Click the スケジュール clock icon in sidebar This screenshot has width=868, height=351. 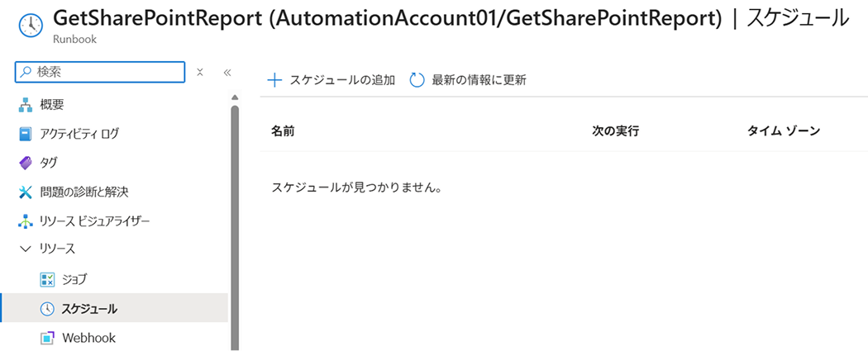[x=47, y=309]
